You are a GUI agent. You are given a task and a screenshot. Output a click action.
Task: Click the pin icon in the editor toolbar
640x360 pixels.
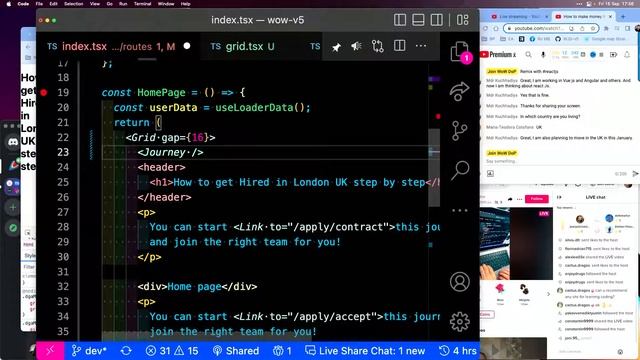tap(336, 47)
